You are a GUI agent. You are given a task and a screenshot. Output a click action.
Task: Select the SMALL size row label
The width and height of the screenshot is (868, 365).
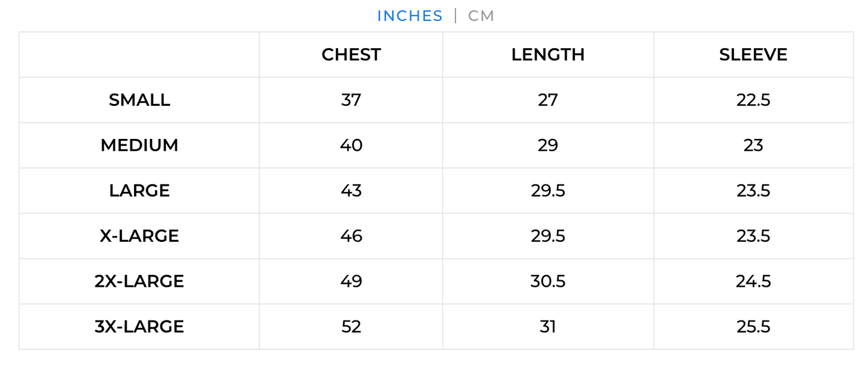tap(139, 100)
